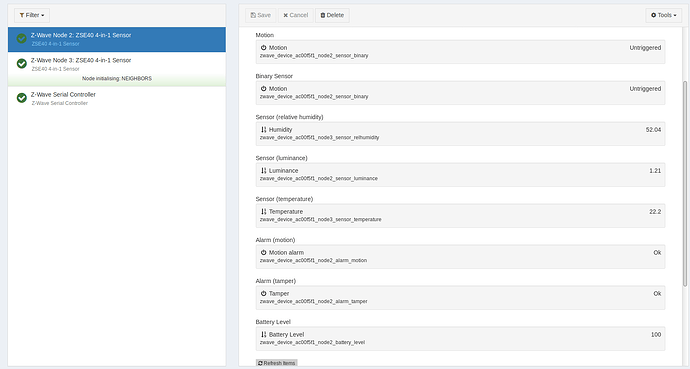Click the Motion alarm Ok status
690x369 pixels.
(x=657, y=252)
